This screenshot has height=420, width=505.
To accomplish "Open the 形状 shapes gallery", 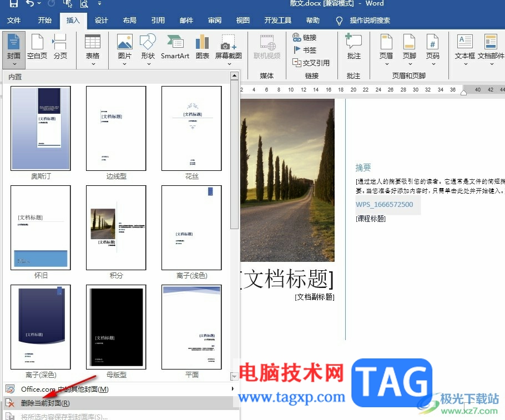I will pos(148,49).
